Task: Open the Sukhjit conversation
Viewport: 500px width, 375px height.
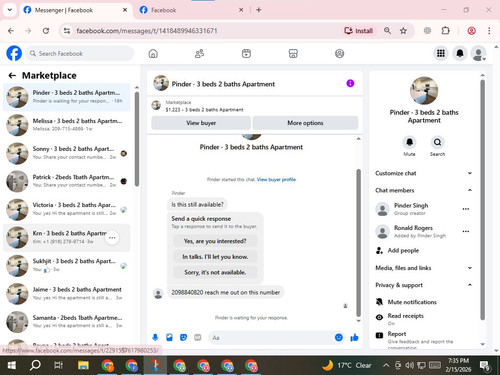Action: tap(67, 266)
